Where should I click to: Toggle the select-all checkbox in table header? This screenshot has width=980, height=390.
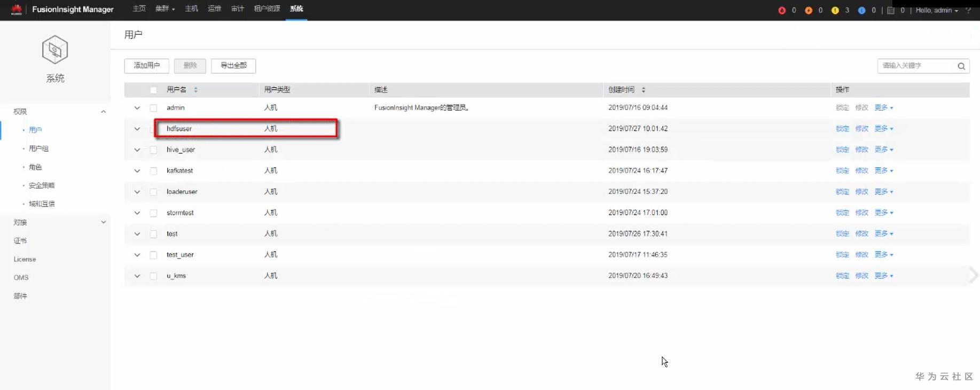[x=154, y=90]
